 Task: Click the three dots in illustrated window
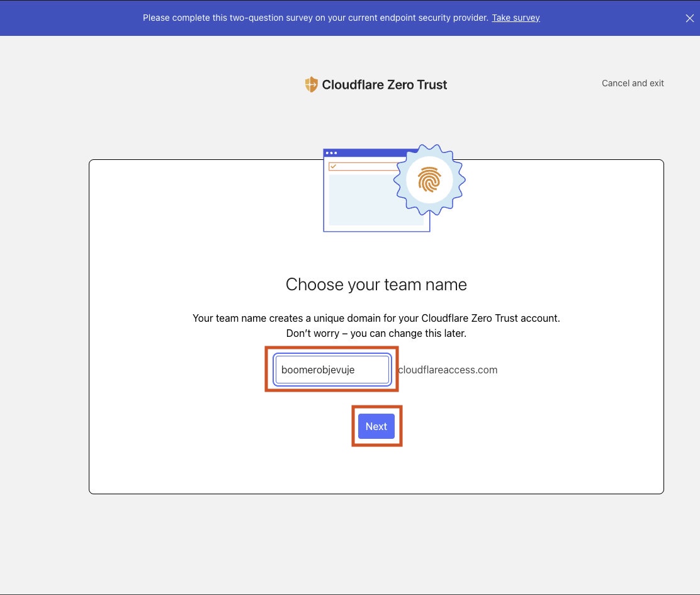click(x=331, y=153)
